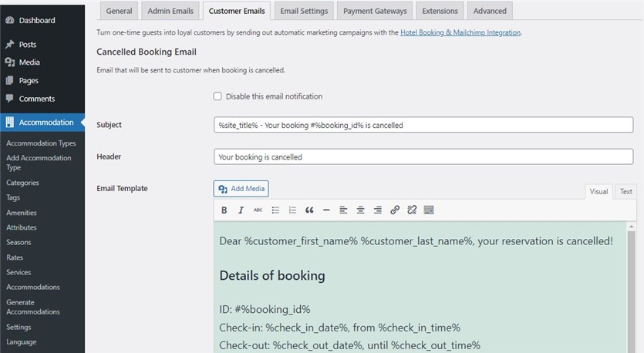Toggle the editor toolbar (kitchen sink)
The width and height of the screenshot is (644, 353).
[429, 210]
